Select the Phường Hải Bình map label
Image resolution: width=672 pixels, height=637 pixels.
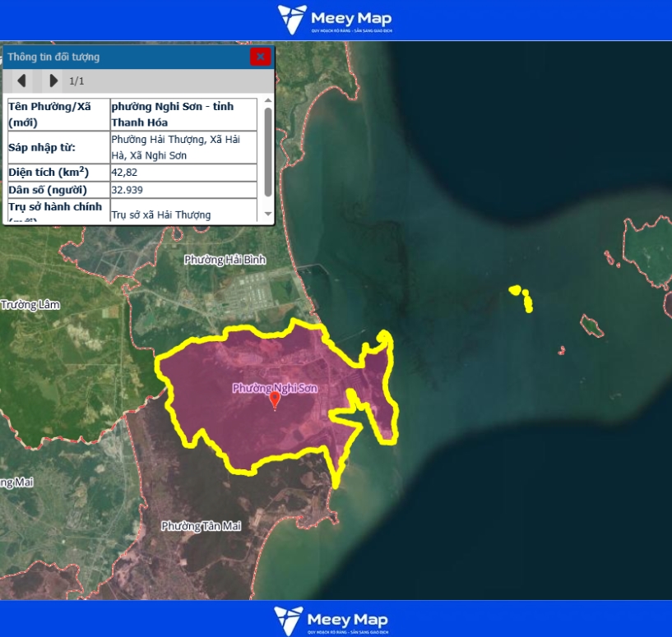click(225, 260)
